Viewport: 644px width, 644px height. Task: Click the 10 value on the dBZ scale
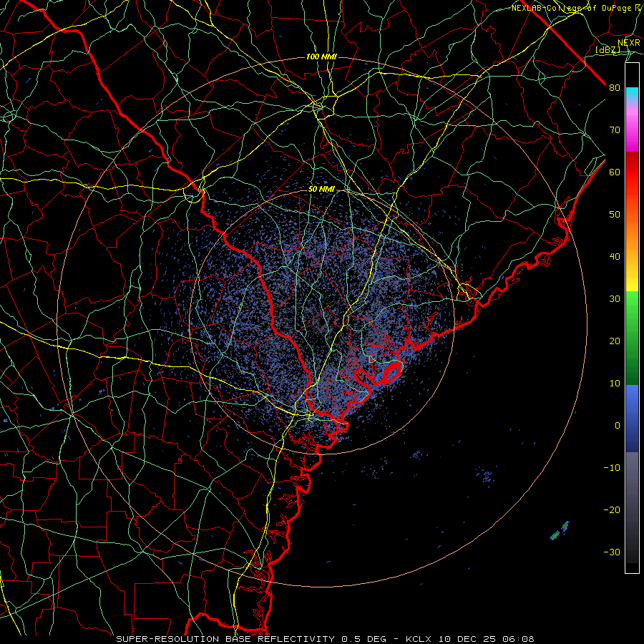point(615,384)
